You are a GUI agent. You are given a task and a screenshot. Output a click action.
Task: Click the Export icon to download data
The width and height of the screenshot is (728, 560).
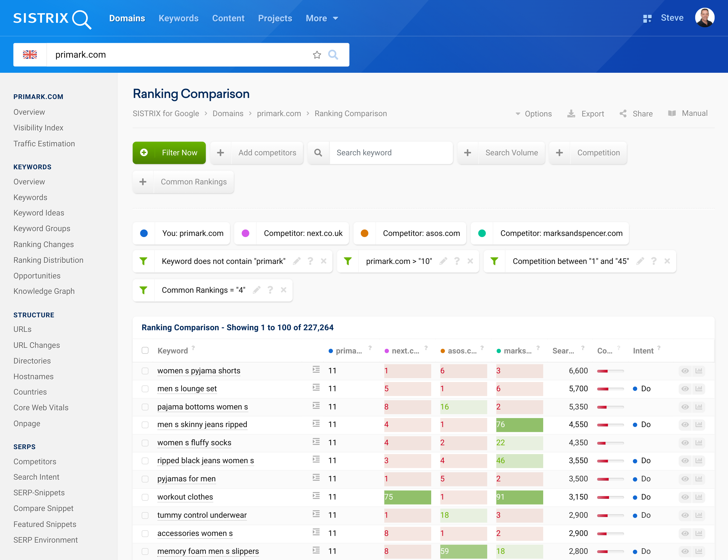571,113
